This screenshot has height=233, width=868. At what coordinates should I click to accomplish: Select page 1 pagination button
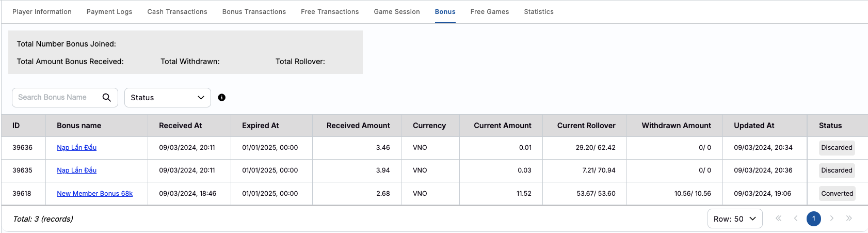pos(814,219)
